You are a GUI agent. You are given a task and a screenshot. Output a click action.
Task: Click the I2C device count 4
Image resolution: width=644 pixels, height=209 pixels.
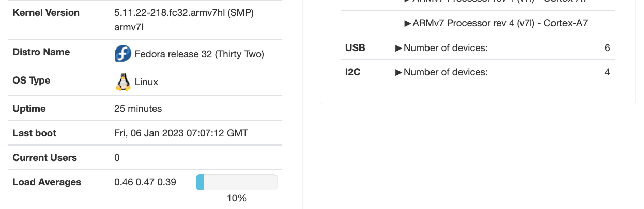point(607,72)
